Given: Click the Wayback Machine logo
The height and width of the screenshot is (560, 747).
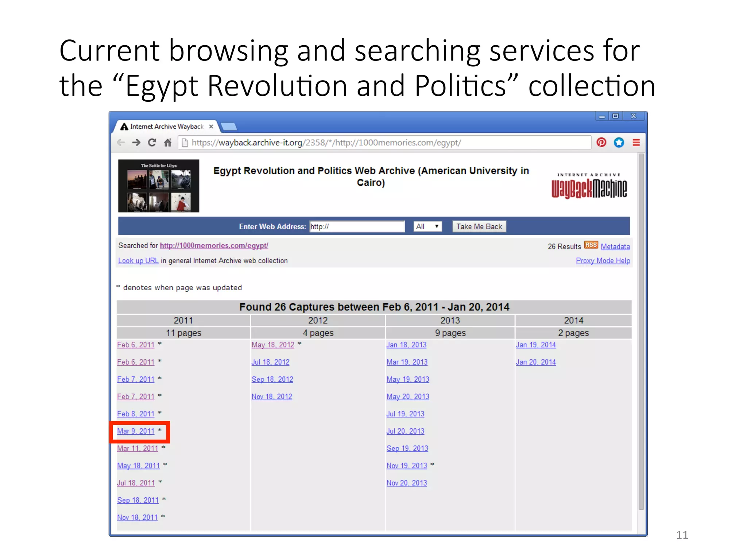Looking at the screenshot, I should [x=589, y=186].
